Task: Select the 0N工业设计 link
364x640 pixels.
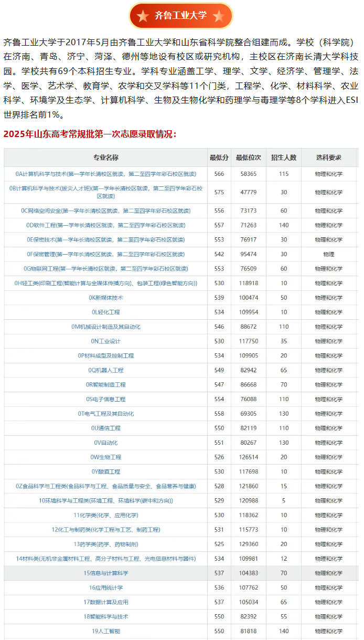Action: 106,341
